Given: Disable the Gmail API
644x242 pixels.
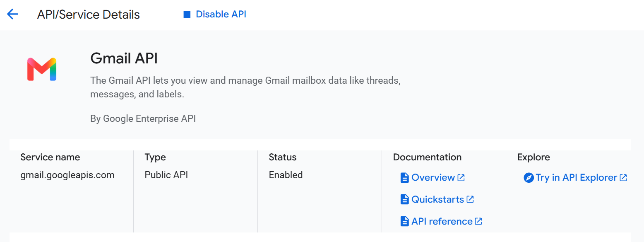Looking at the screenshot, I should [215, 15].
